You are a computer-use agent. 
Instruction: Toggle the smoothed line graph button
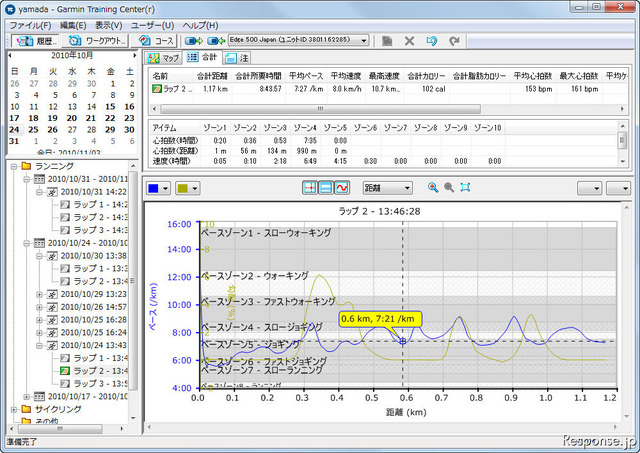coord(342,188)
